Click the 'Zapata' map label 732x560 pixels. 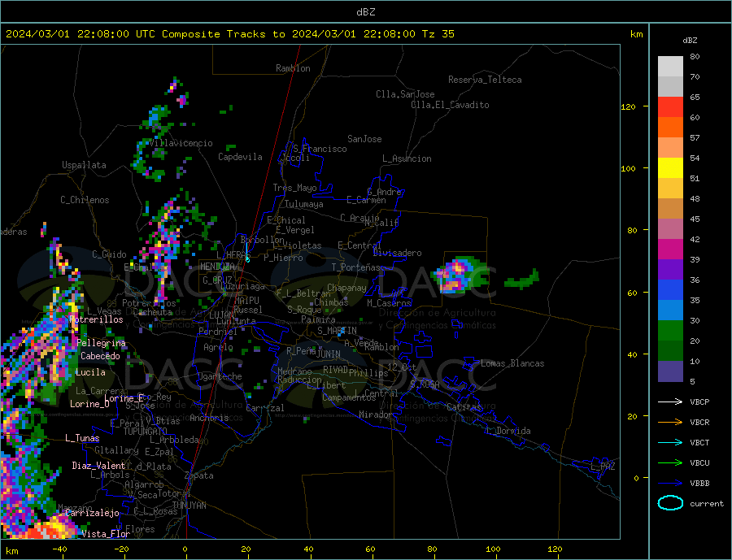coord(199,475)
